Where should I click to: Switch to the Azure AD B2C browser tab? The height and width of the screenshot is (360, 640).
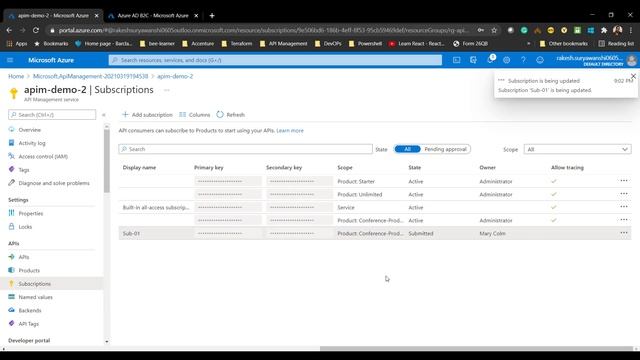tap(153, 16)
